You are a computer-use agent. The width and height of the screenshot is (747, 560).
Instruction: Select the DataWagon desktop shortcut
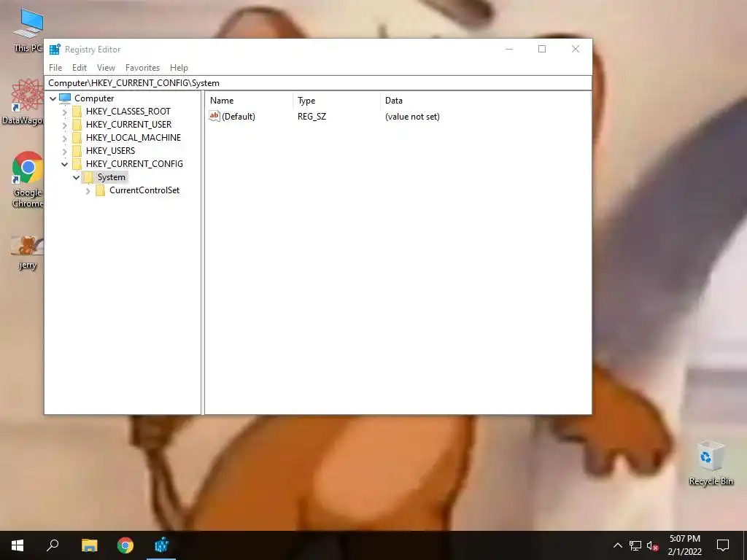tap(23, 101)
